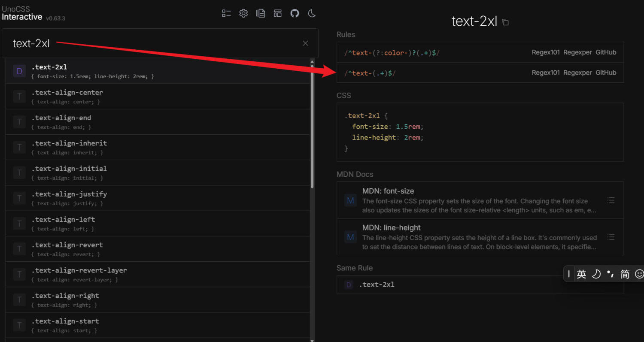Open Regexper link for the second rule
Screen dimensions: 644x342
(577, 73)
